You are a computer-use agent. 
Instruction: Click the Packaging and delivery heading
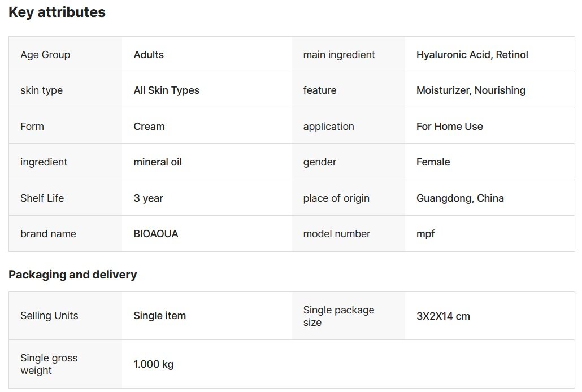click(72, 275)
